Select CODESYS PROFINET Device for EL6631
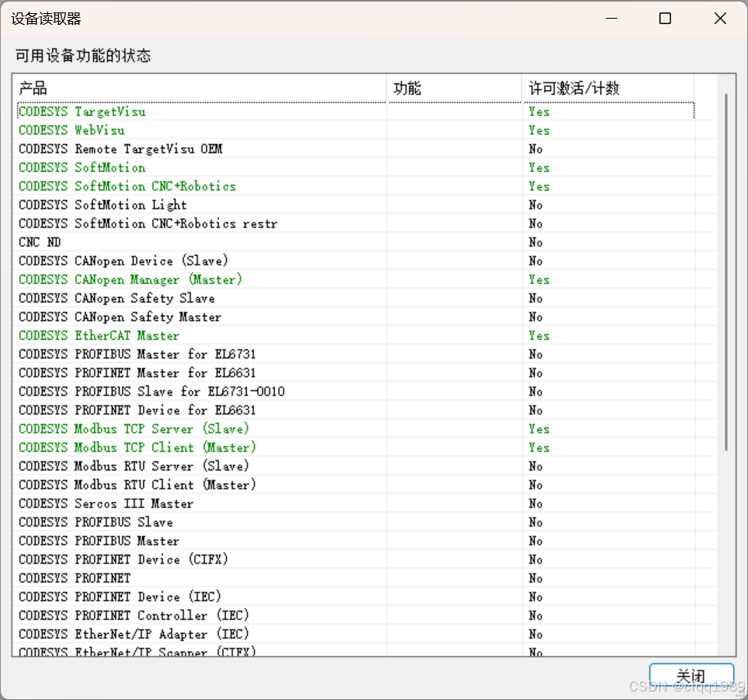748x700 pixels. tap(356, 410)
